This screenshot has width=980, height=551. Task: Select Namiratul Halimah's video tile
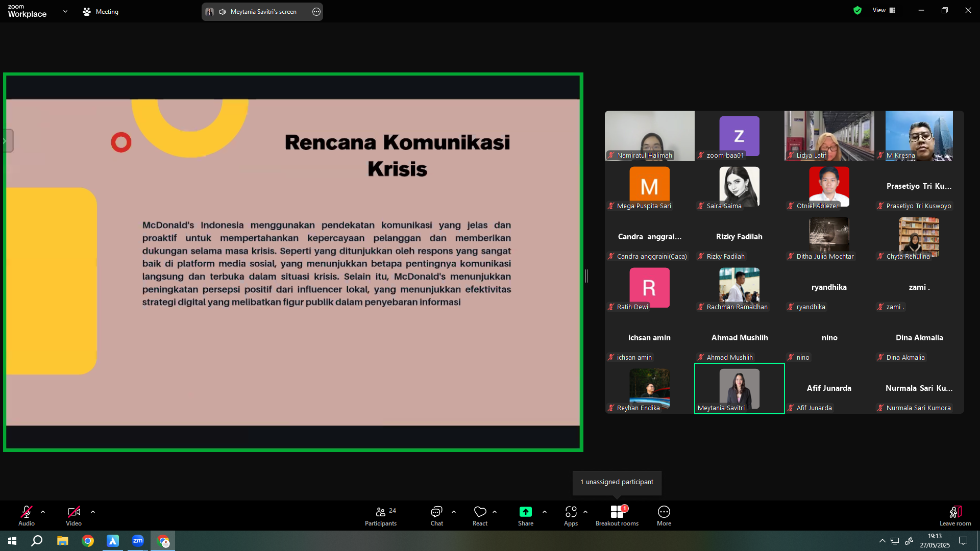coord(650,136)
